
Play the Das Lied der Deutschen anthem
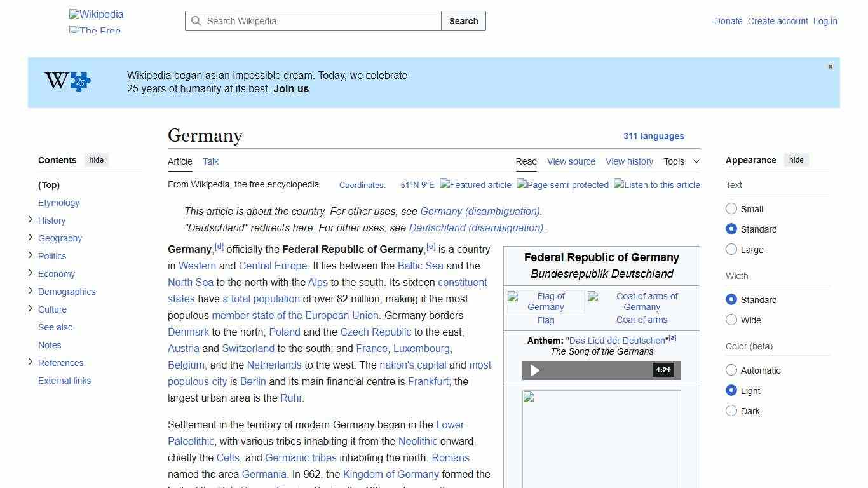pyautogui.click(x=534, y=370)
